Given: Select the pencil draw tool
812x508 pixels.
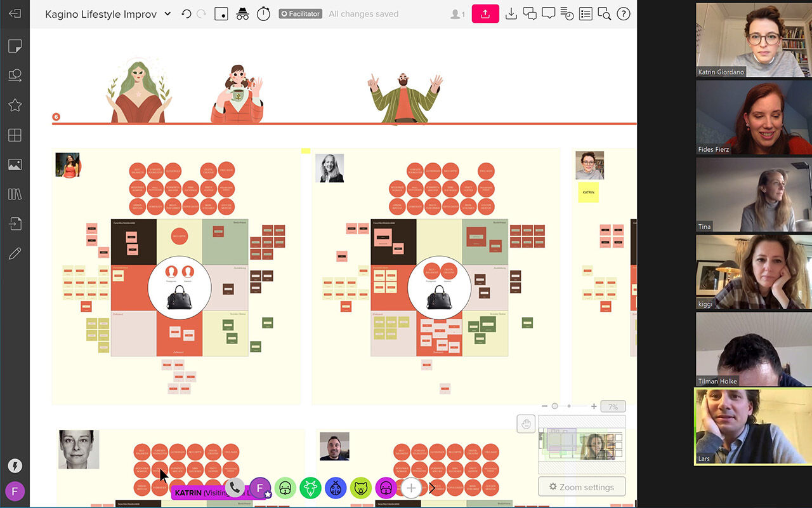Looking at the screenshot, I should (x=15, y=254).
